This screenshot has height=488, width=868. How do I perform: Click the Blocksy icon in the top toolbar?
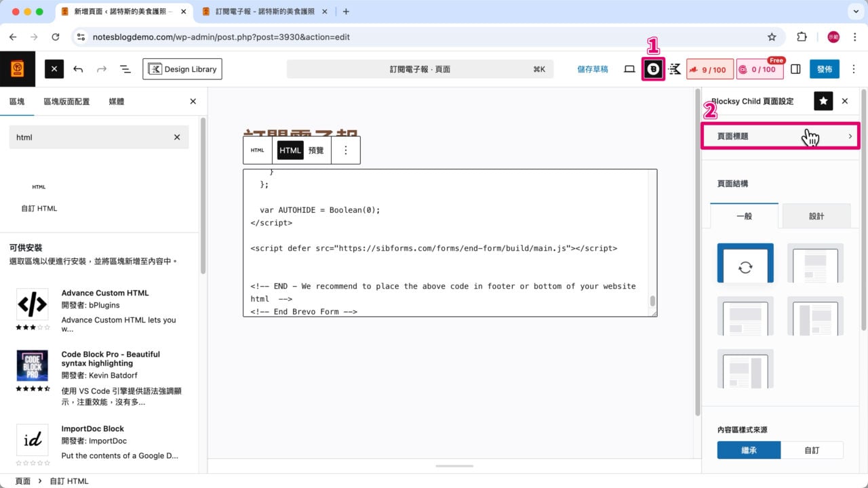(652, 68)
